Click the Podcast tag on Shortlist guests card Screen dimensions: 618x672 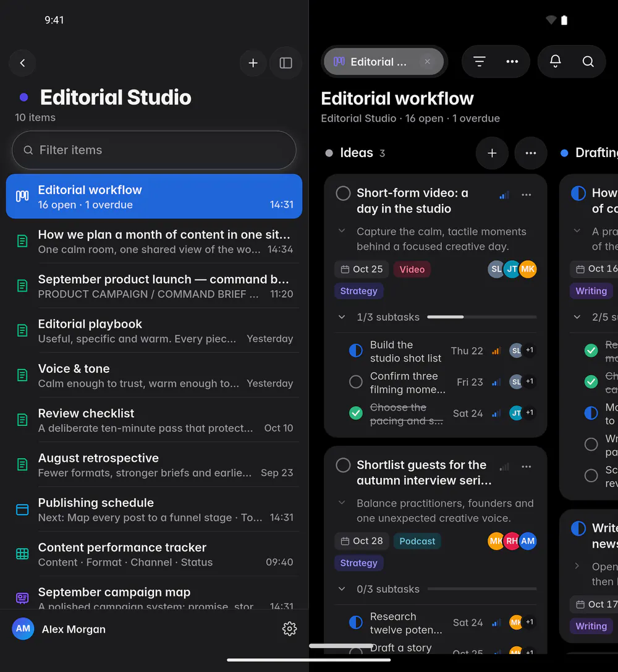tap(417, 541)
